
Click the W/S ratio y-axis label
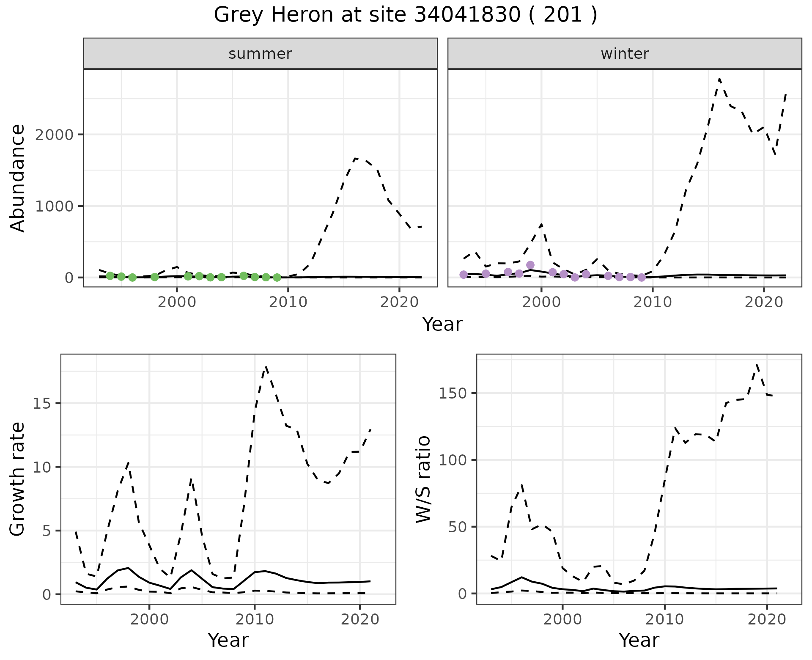coord(423,479)
